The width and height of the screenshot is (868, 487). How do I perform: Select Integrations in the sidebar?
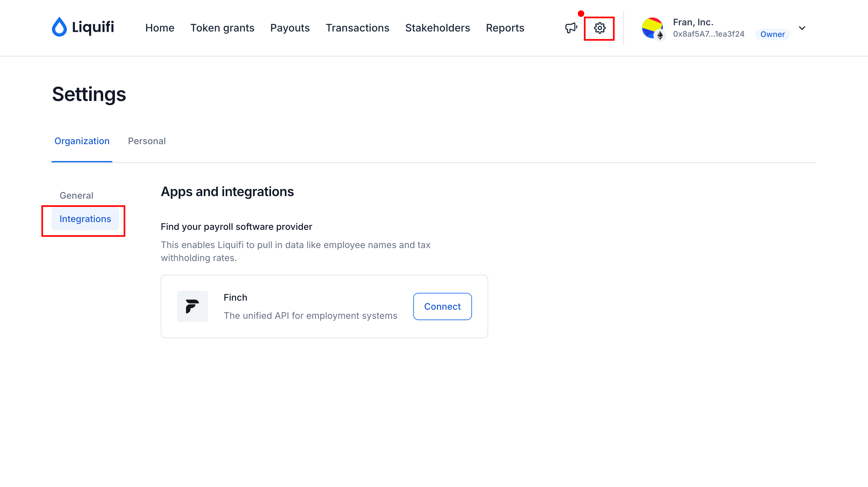pos(85,219)
